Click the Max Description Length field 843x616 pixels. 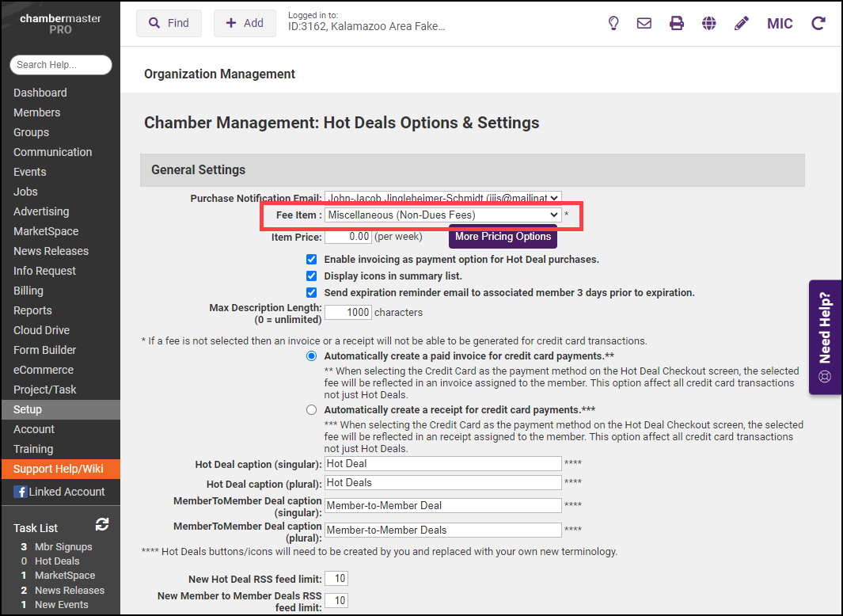[x=347, y=312]
